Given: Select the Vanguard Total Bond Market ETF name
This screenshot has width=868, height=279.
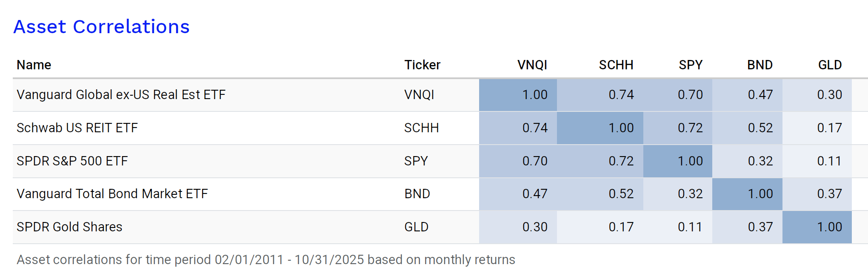Looking at the screenshot, I should tap(112, 194).
